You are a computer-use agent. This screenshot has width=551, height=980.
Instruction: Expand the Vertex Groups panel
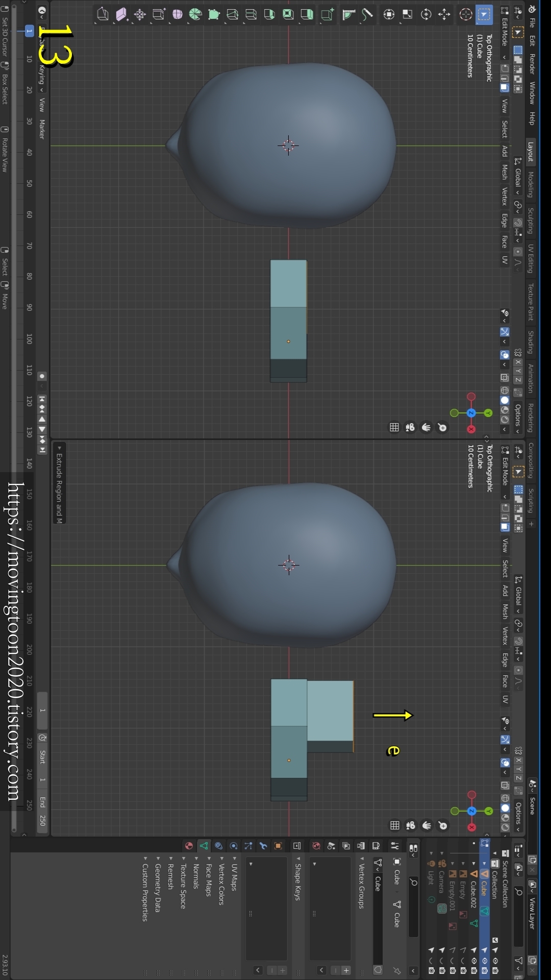coord(361,883)
